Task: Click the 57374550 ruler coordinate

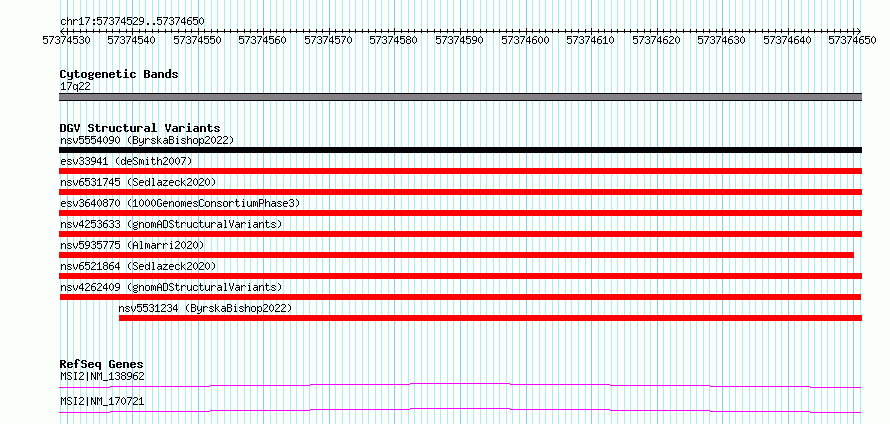Action: [197, 40]
